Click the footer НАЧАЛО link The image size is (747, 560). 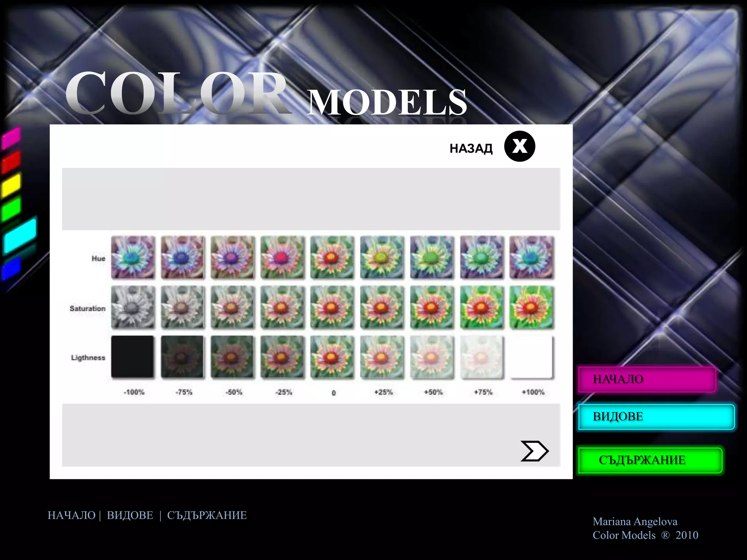[x=71, y=515]
